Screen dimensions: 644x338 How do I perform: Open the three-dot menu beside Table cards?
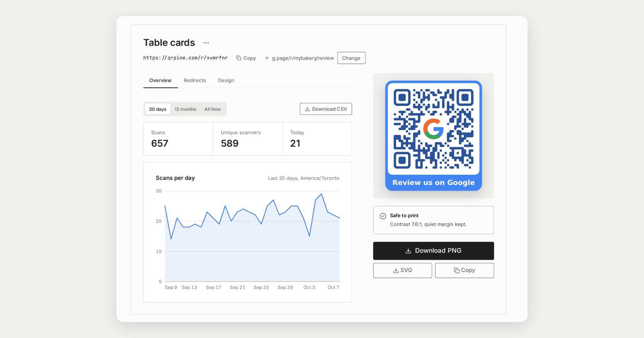click(206, 43)
